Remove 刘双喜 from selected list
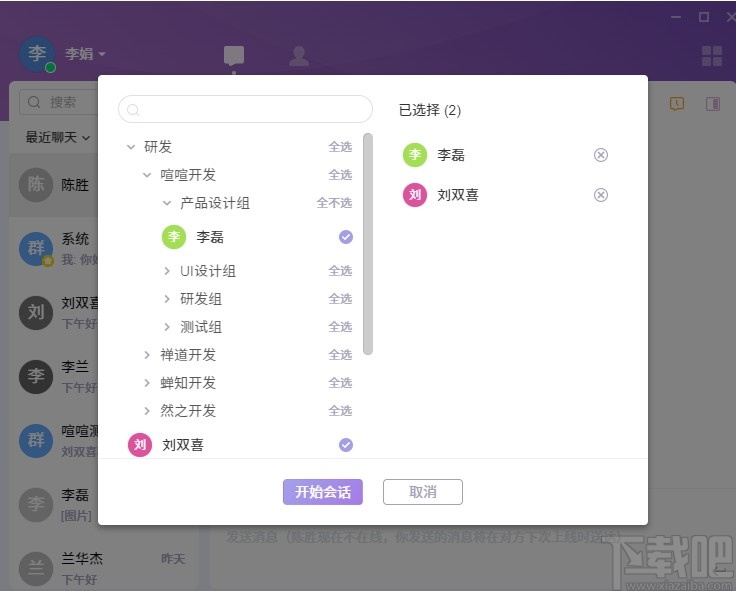This screenshot has width=736, height=591. (601, 195)
